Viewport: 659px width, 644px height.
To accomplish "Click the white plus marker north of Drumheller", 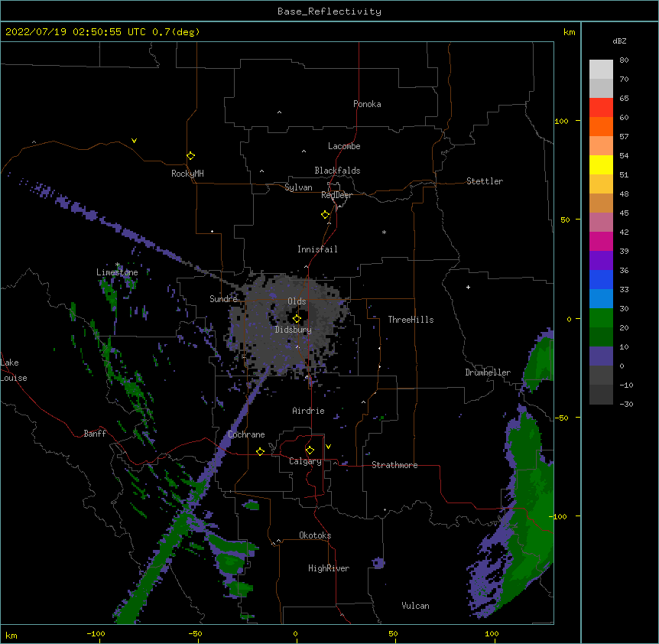I will pyautogui.click(x=468, y=287).
